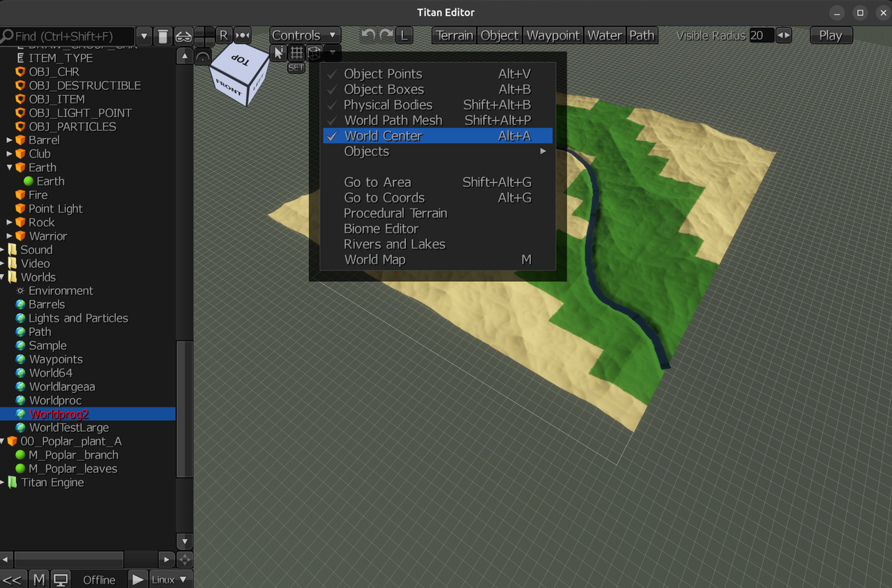Click the orange shield icon of OBJ_LIGHT_POINT
This screenshot has width=892, height=588.
tap(21, 113)
